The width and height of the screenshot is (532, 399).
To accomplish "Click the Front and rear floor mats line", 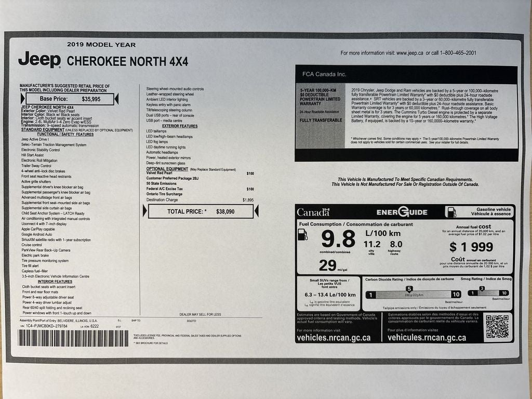I will [x=40, y=292].
